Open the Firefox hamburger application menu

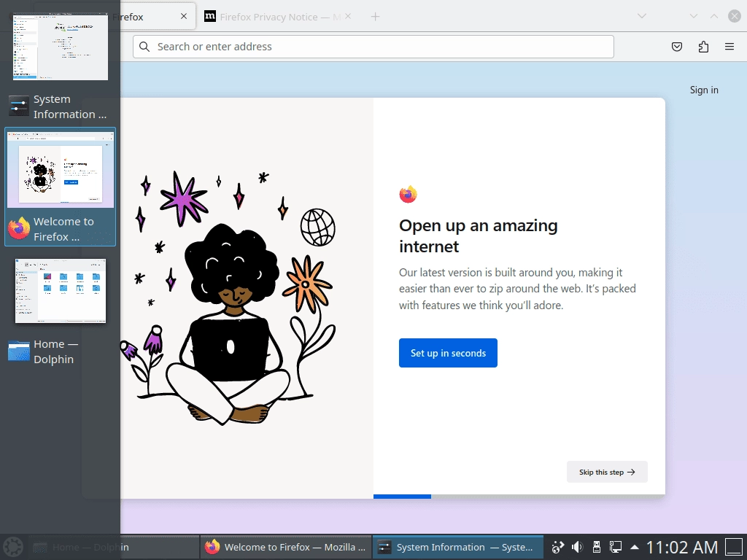click(729, 47)
